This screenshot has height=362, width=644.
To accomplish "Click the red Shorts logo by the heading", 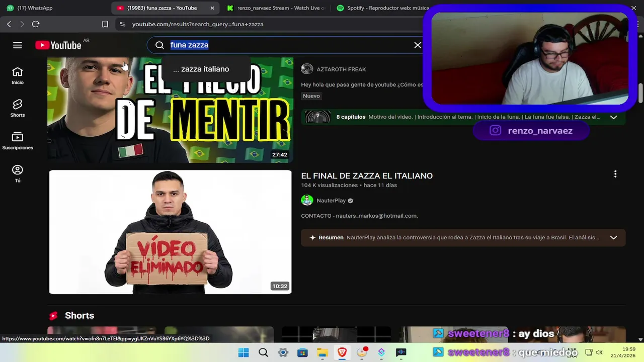I will click(x=53, y=316).
